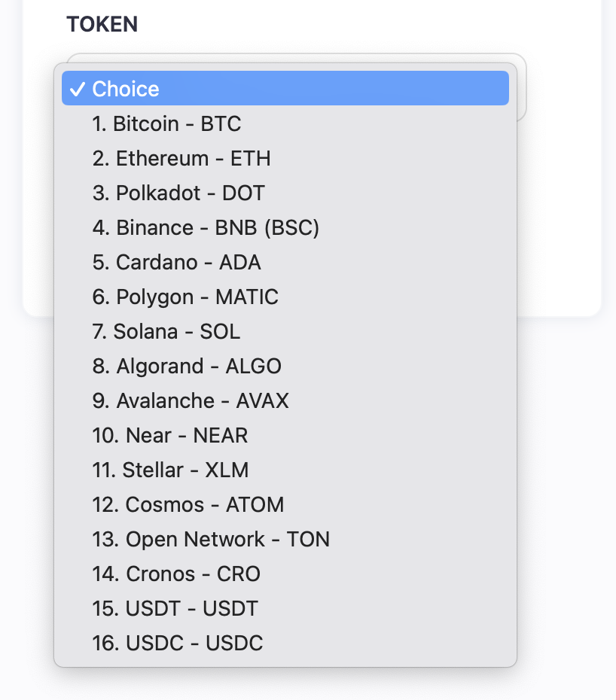Click the TOKEN field label
Screen dimensions: 616x700
(102, 24)
